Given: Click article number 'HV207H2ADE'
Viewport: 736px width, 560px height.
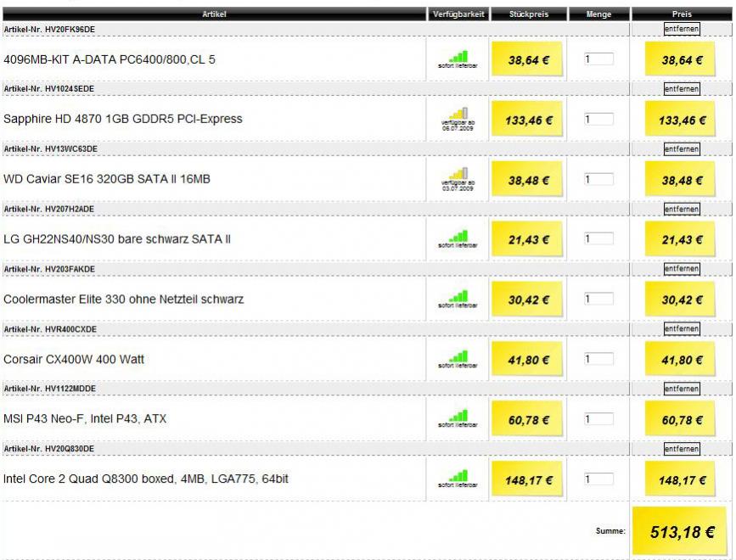Looking at the screenshot, I should (70, 209).
